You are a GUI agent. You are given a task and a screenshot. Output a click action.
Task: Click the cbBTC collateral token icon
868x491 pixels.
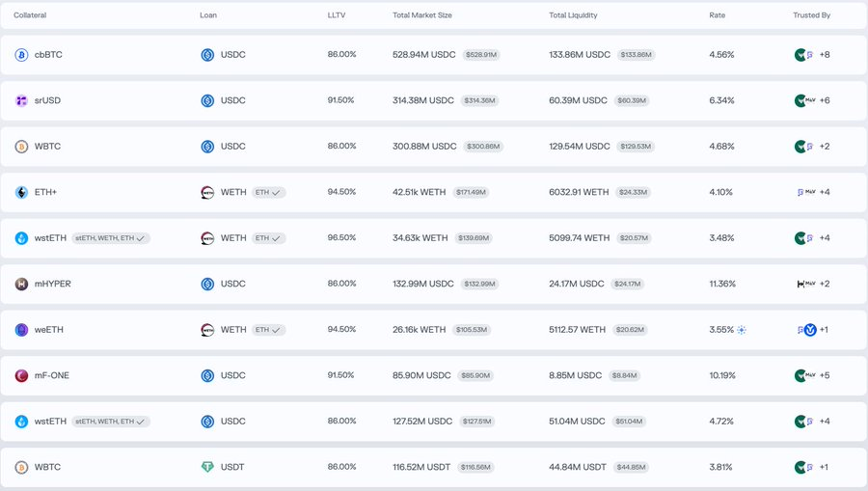tap(21, 55)
